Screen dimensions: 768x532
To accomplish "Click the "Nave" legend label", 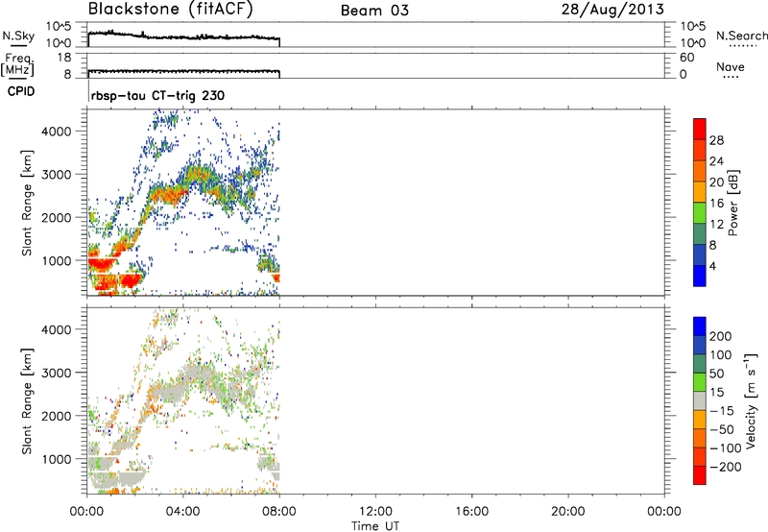I will click(x=731, y=67).
